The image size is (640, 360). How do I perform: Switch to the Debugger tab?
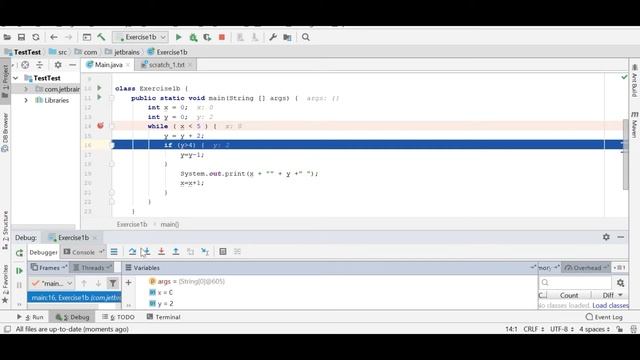pyautogui.click(x=43, y=252)
